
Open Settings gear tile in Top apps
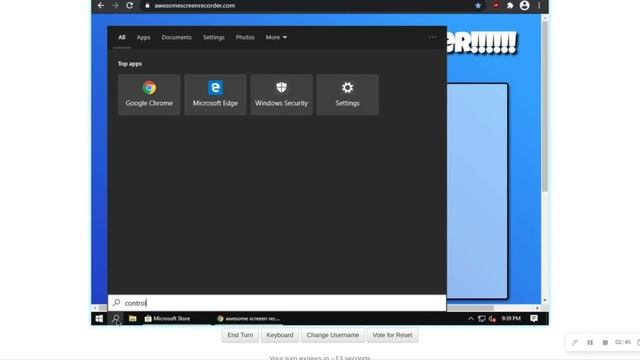click(x=347, y=94)
